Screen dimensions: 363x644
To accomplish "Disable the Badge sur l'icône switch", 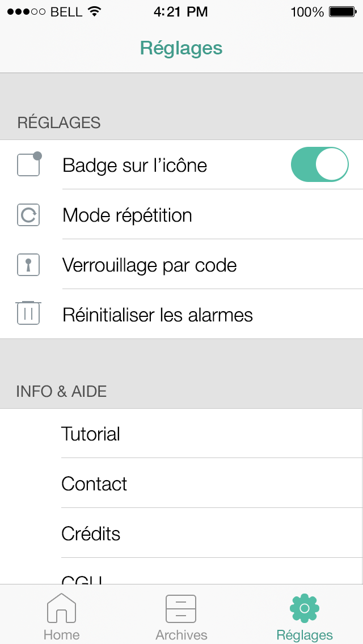I will tap(319, 165).
